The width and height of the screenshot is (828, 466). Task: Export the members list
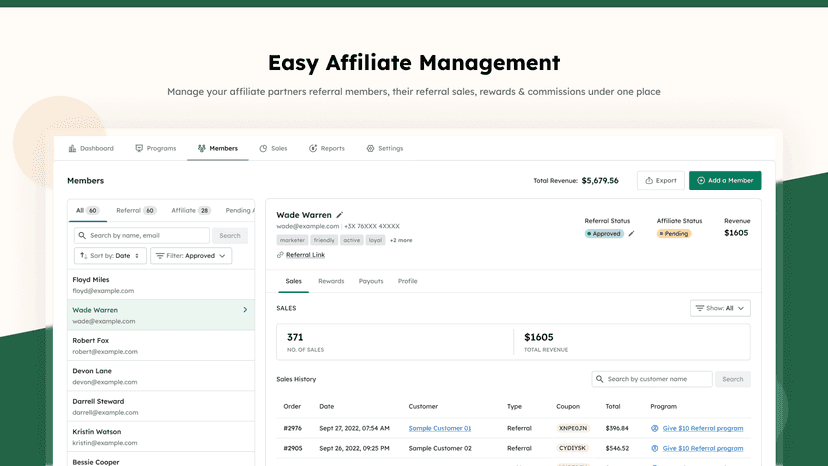pyautogui.click(x=661, y=180)
